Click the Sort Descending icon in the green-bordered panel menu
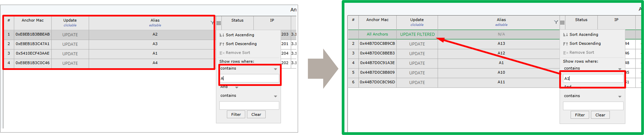 [565, 44]
